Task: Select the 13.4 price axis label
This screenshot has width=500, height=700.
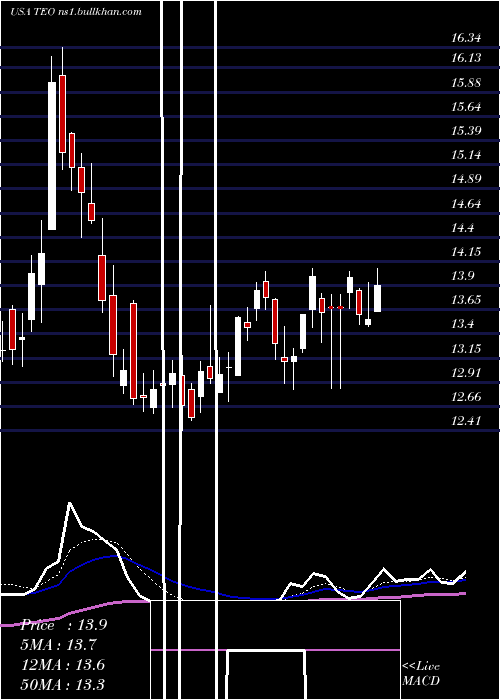Action: pyautogui.click(x=462, y=324)
